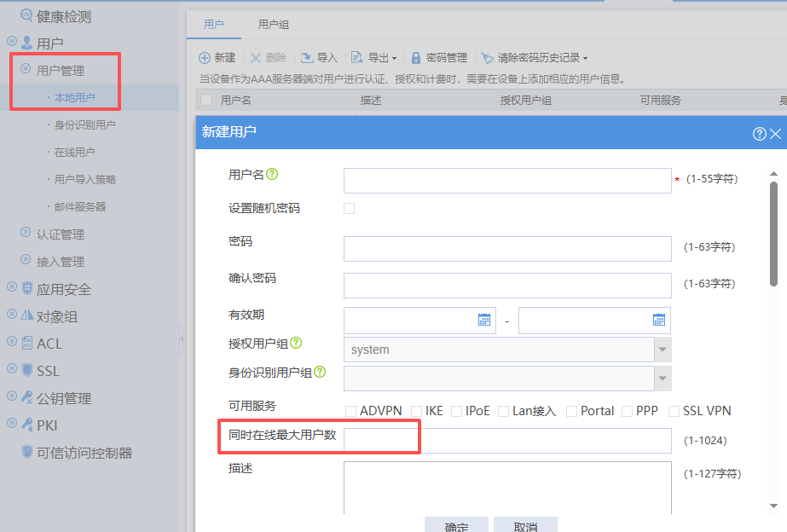Close the 新建用户 dialog
The image size is (787, 532).
tap(775, 134)
